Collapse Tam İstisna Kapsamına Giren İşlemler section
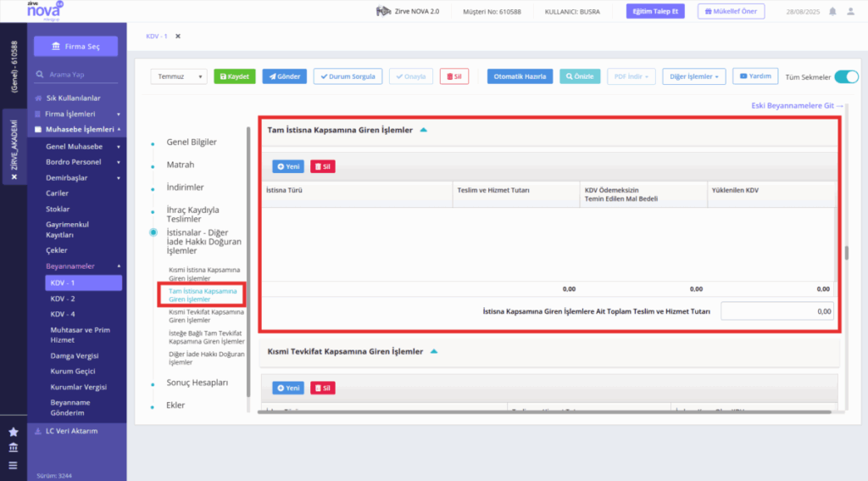This screenshot has height=481, width=868. [424, 130]
